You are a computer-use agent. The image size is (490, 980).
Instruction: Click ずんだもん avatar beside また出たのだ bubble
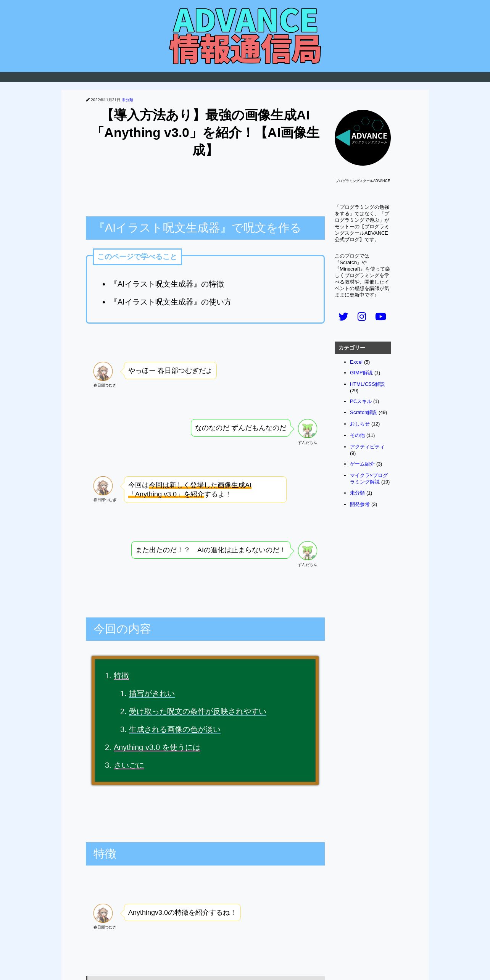(x=308, y=551)
